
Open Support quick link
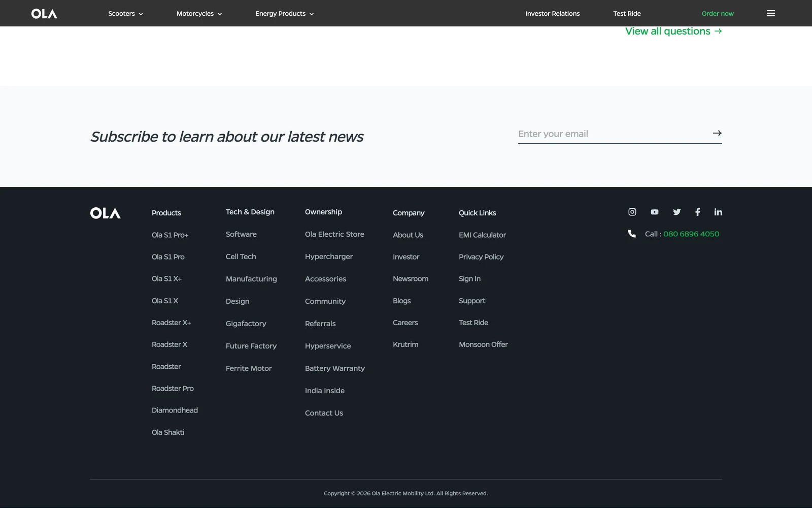[472, 301]
